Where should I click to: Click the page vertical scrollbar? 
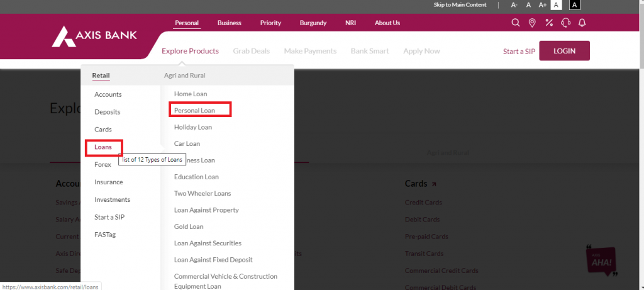point(641,145)
